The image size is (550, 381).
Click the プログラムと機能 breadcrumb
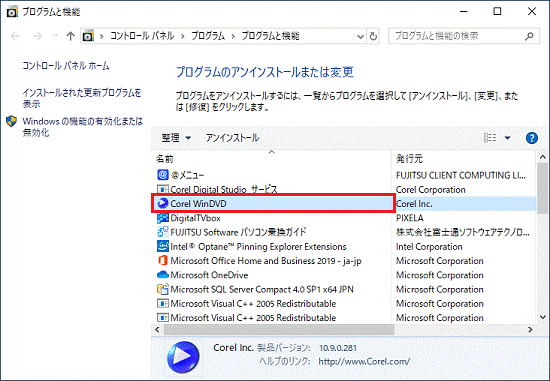pos(270,36)
